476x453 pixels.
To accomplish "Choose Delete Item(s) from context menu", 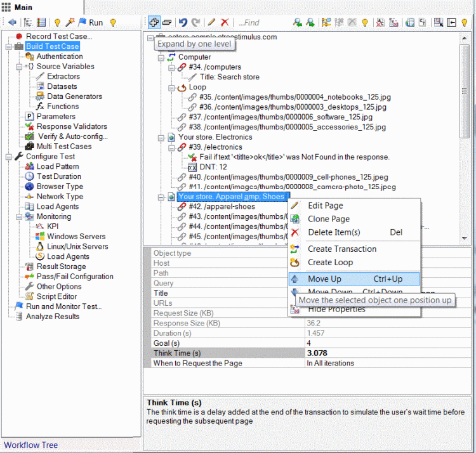I will click(334, 232).
